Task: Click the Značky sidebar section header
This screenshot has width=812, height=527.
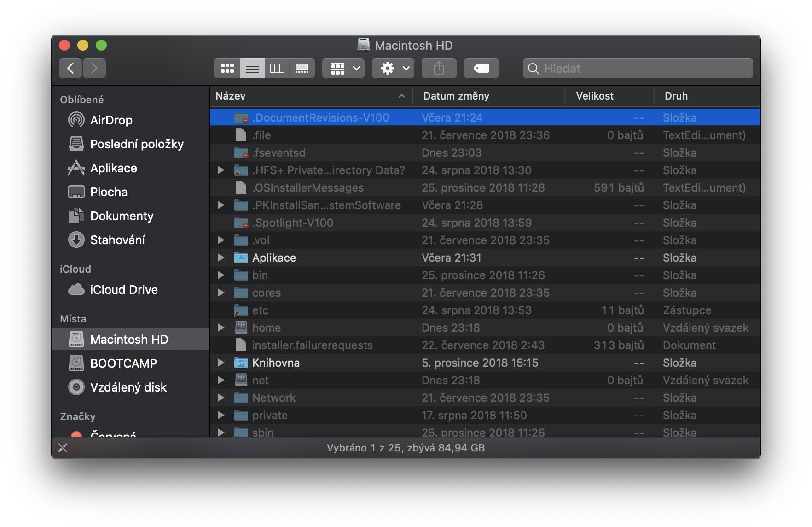Action: click(x=78, y=416)
